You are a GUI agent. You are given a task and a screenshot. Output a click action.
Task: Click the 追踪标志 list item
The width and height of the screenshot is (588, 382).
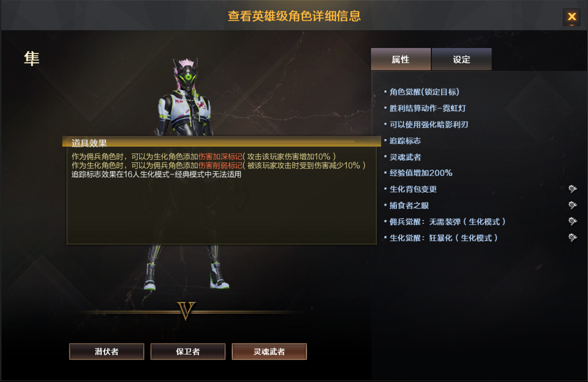click(x=405, y=141)
